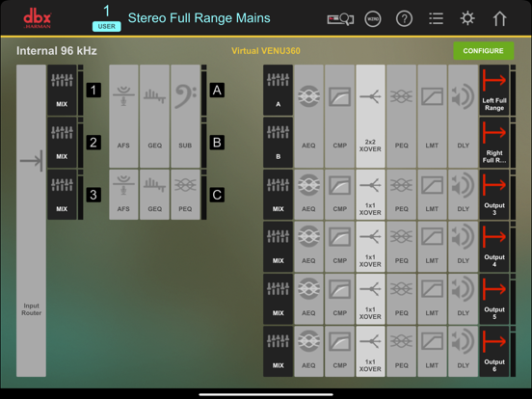Open the Output 4 DLY delay module
532x399 pixels.
[463, 247]
